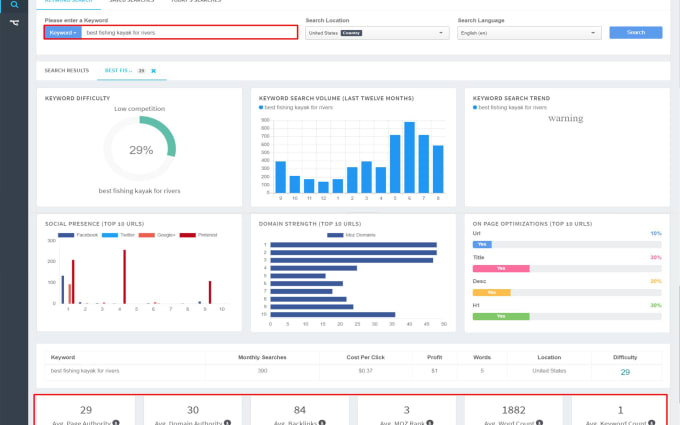
Task: Toggle Pinterest series in Social Presence legend
Action: click(203, 234)
